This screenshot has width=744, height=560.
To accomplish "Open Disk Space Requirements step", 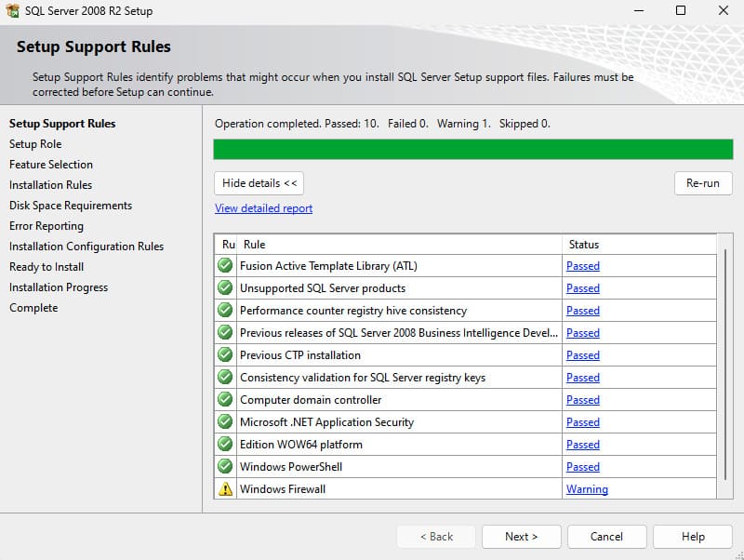I will 71,206.
